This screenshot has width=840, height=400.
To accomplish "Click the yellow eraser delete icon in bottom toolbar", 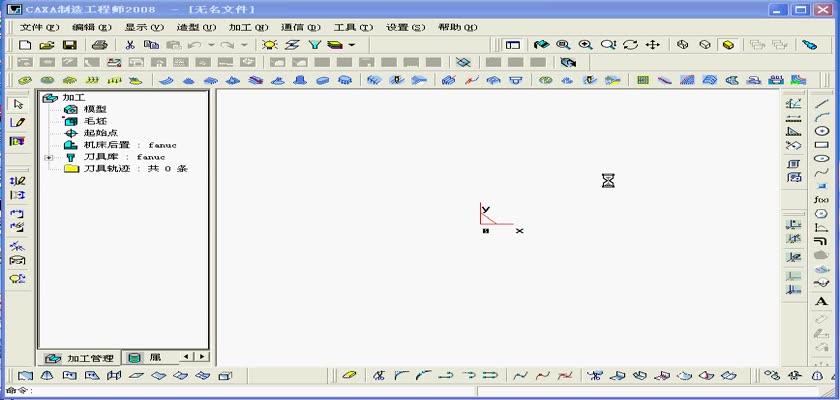I will click(349, 376).
